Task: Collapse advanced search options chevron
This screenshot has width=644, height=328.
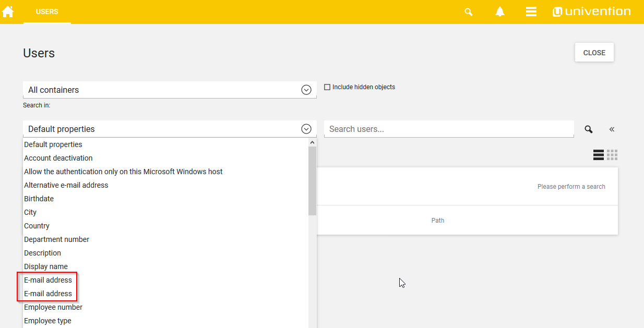Action: pos(612,129)
